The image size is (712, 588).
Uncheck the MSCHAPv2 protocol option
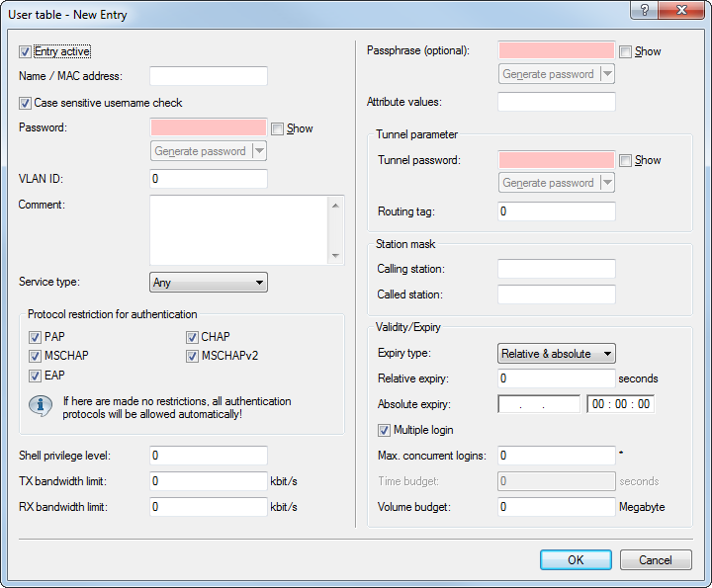click(x=193, y=356)
